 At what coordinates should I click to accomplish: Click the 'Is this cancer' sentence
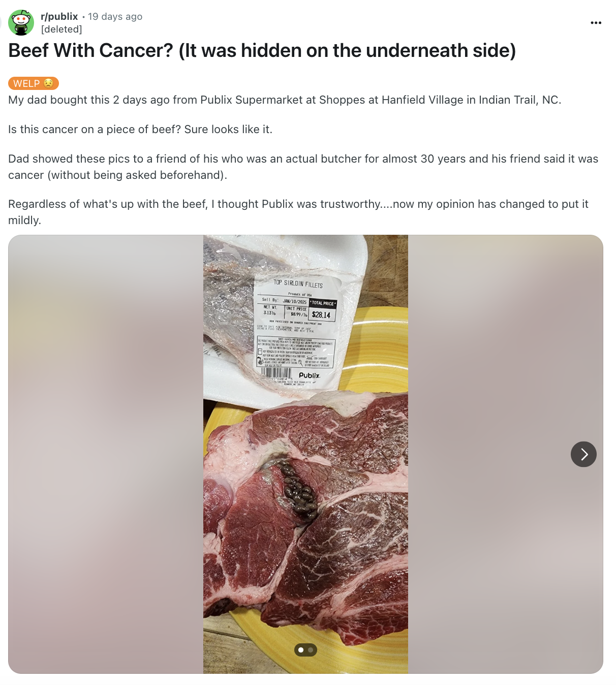tap(140, 130)
